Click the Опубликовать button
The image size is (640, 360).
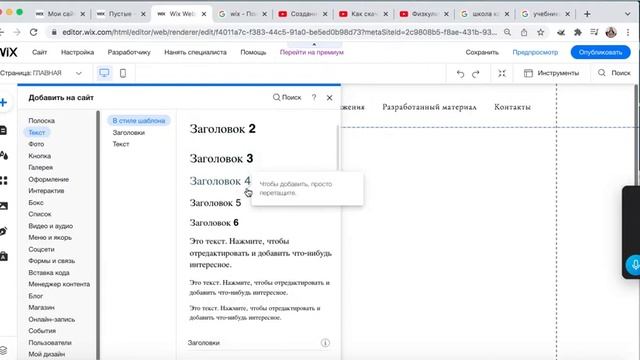[600, 52]
